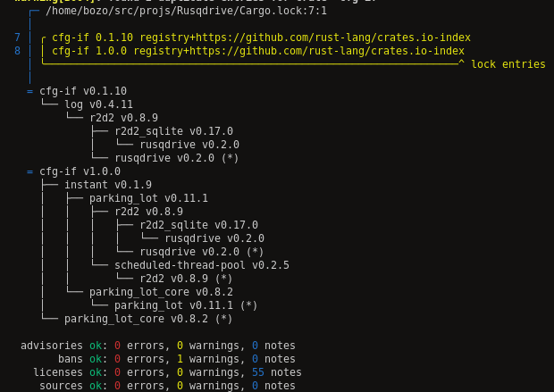Image resolution: width=554 pixels, height=392 pixels.
Task: Select 'parking_lot v0.11.1 (*)' row
Action: coord(186,305)
